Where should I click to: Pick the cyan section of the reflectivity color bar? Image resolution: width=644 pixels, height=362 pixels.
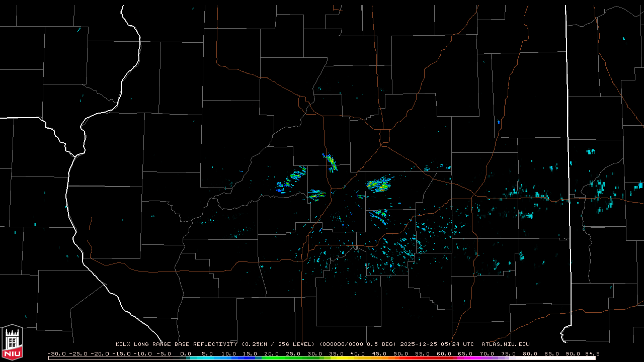pos(206,358)
